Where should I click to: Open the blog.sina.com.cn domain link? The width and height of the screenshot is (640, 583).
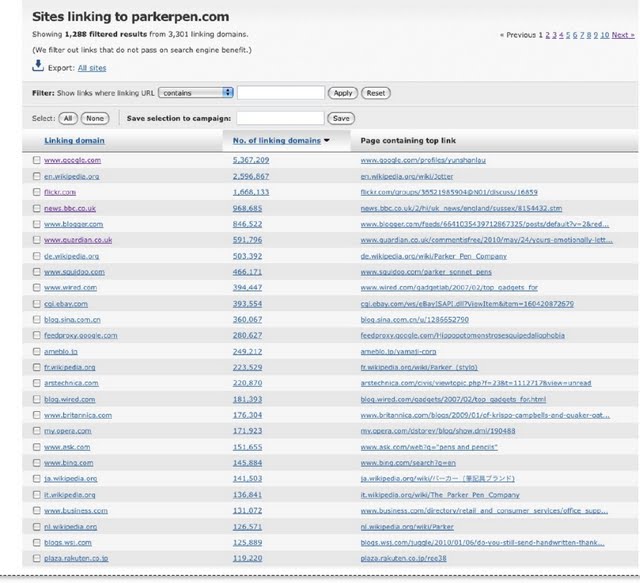72,320
